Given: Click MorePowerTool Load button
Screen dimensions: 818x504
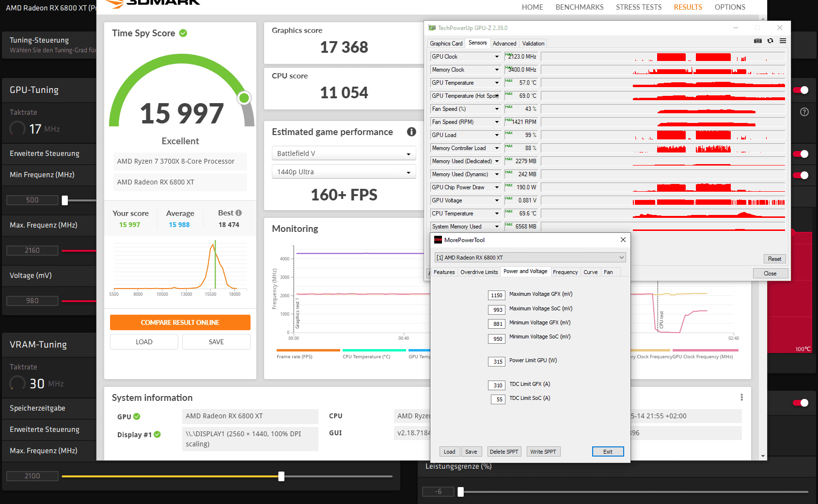Looking at the screenshot, I should (x=449, y=452).
